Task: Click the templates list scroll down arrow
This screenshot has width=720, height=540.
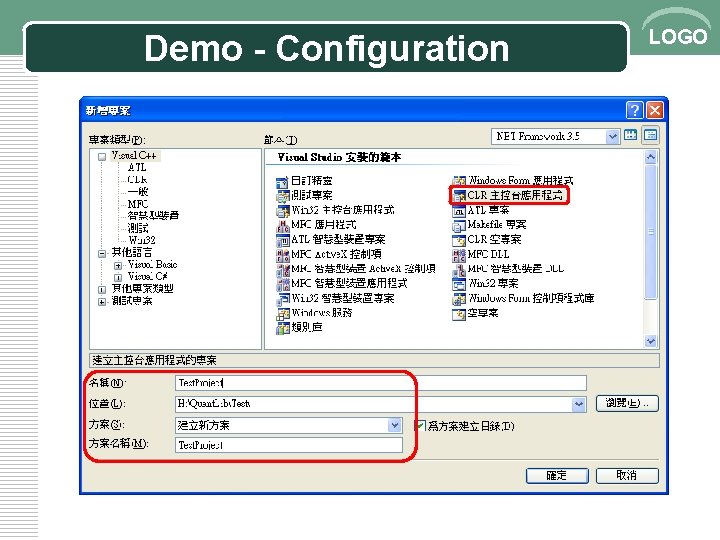Action: 651,341
